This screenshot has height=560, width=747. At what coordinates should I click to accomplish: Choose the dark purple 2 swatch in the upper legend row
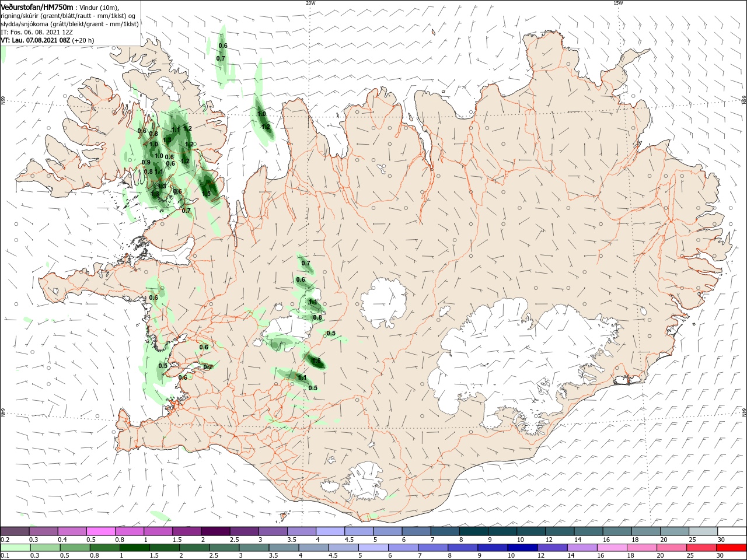click(x=215, y=531)
